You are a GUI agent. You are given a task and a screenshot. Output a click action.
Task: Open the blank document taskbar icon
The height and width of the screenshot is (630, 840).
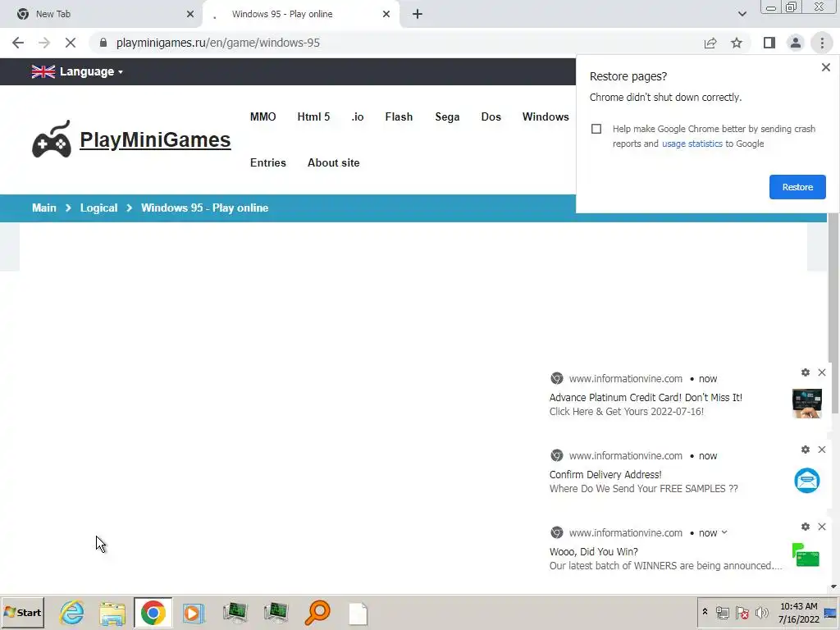point(358,614)
